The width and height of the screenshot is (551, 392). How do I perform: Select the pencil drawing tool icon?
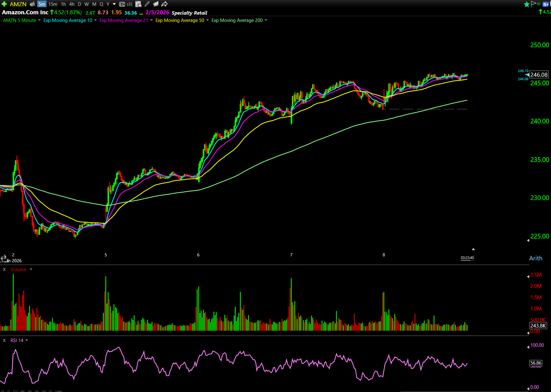(x=147, y=4)
